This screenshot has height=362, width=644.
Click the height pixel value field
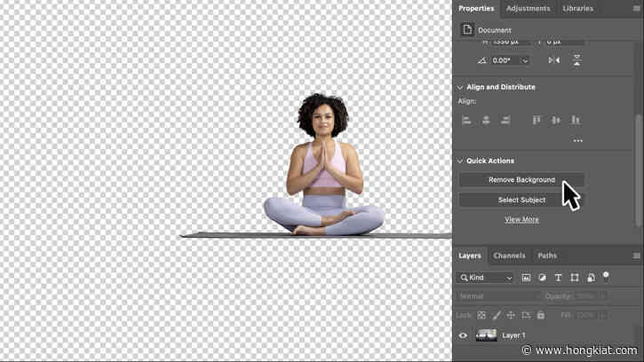[x=510, y=42]
